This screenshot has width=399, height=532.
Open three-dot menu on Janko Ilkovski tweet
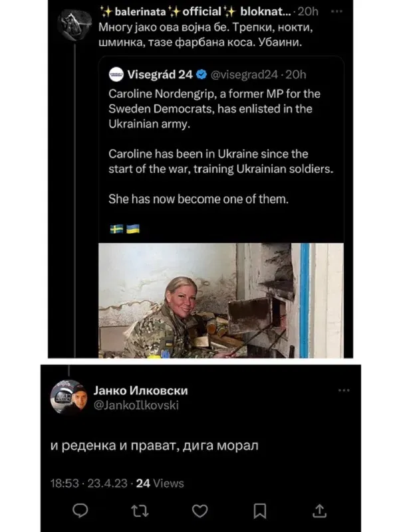(x=344, y=390)
